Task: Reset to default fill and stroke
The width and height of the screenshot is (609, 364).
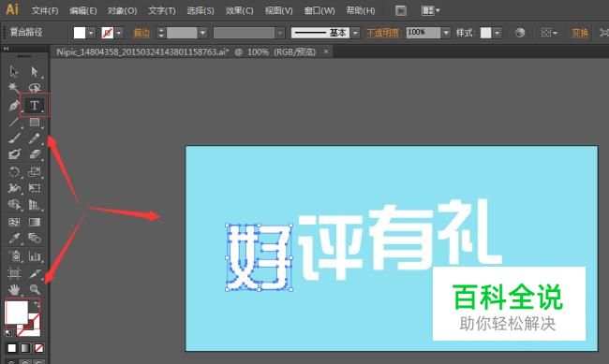Action: (x=8, y=333)
